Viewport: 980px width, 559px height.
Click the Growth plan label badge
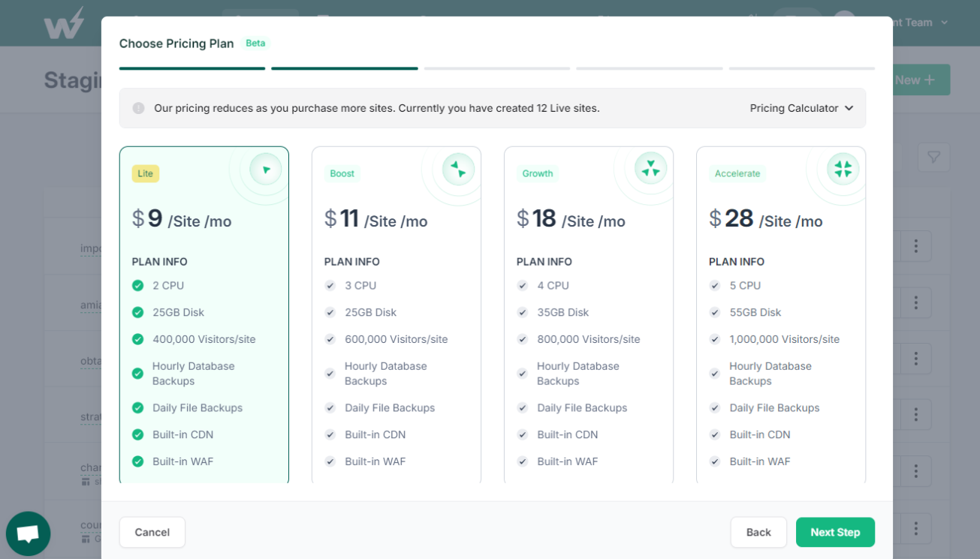538,173
